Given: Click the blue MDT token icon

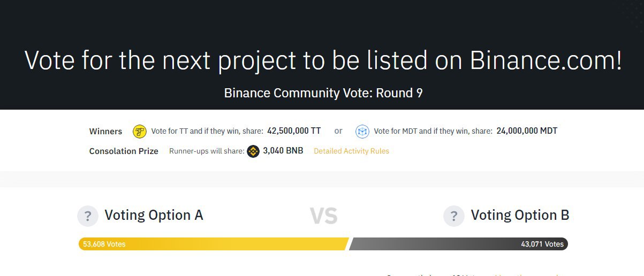Looking at the screenshot, I should coord(362,131).
